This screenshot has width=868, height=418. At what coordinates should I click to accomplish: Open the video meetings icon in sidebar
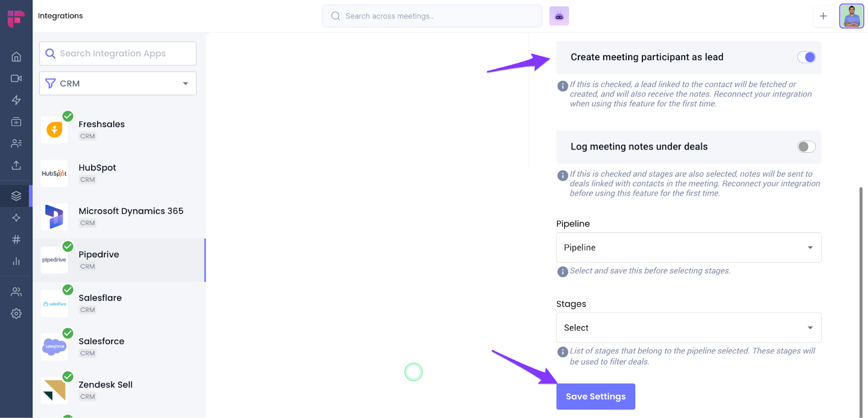16,78
